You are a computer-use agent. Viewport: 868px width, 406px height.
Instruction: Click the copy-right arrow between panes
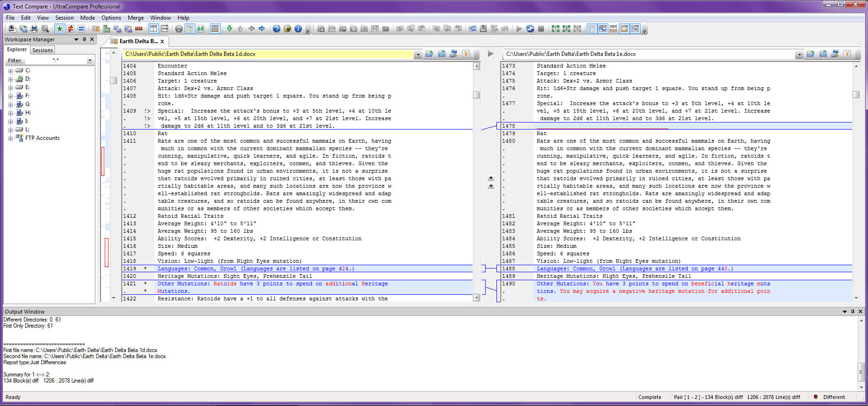point(491,178)
